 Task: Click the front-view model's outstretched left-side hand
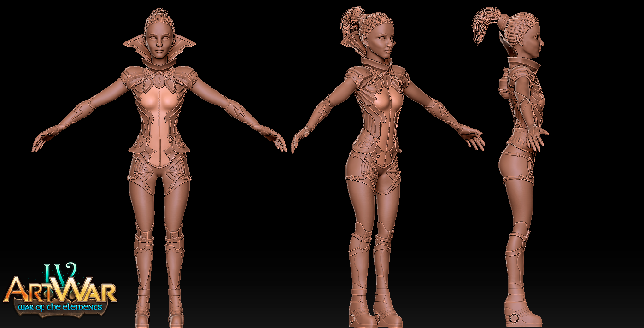[x=45, y=137]
